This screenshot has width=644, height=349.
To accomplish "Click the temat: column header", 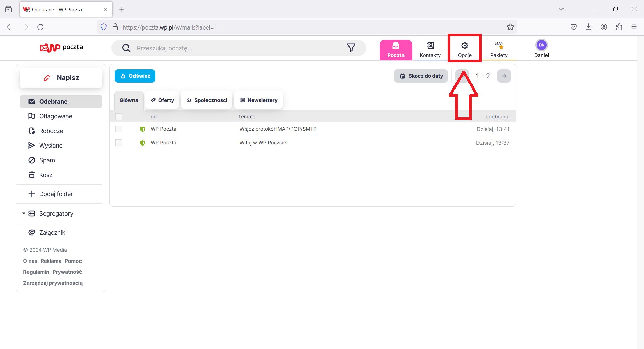I will pos(247,117).
